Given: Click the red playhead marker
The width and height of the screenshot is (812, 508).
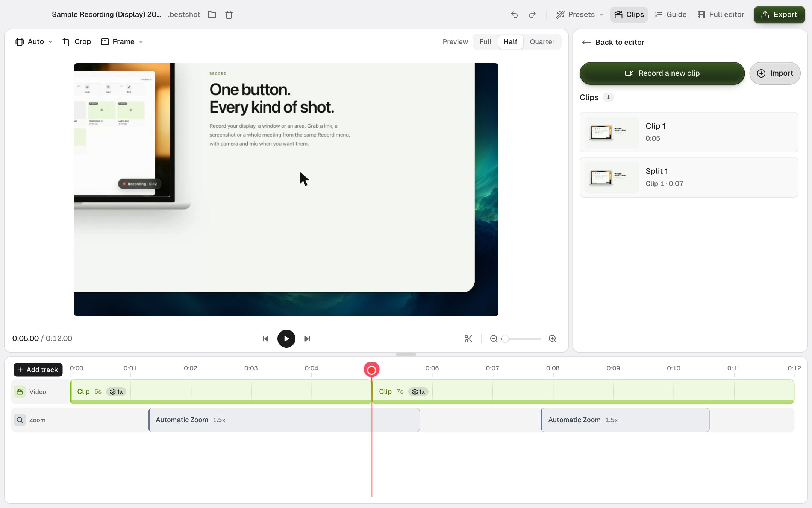Looking at the screenshot, I should [x=371, y=370].
